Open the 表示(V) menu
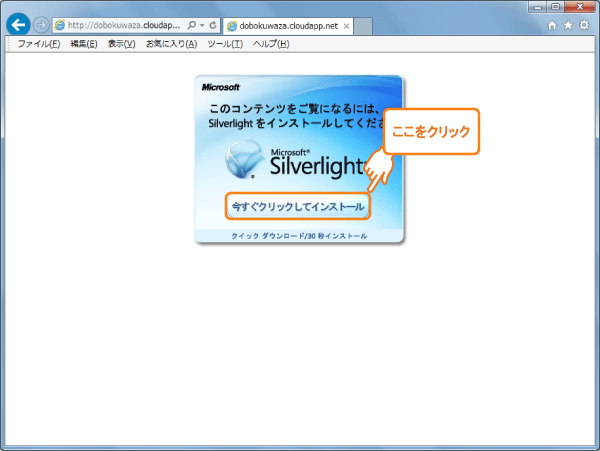The height and width of the screenshot is (451, 600). [x=121, y=44]
